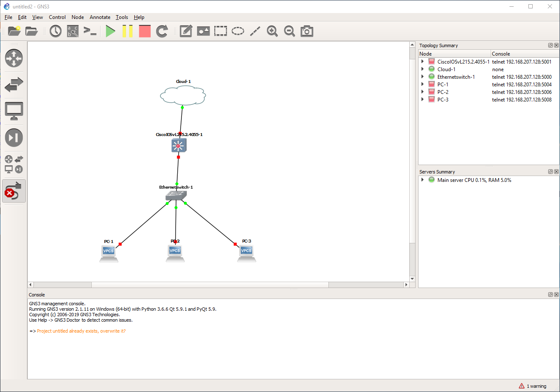Reload all nodes icon

click(162, 31)
